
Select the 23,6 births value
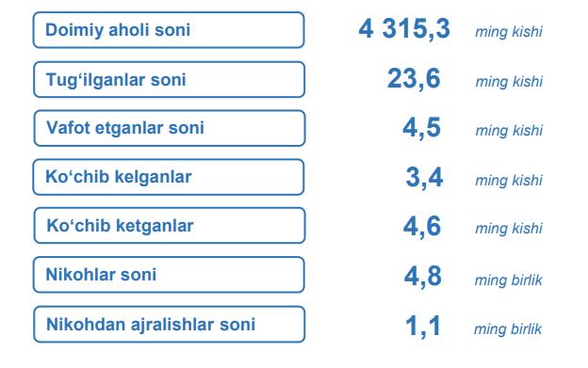click(414, 79)
